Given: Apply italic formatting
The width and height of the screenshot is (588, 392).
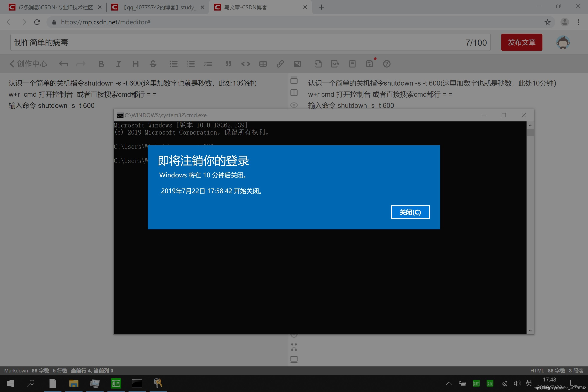Looking at the screenshot, I should point(118,64).
